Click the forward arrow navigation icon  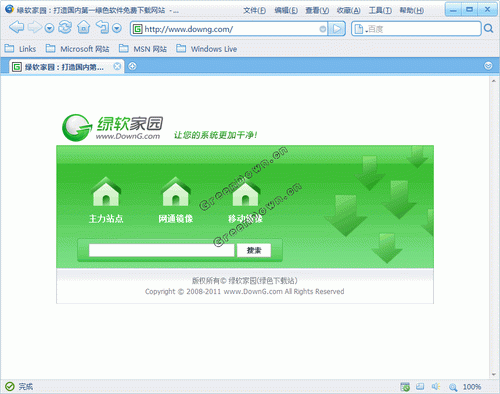coord(35,27)
